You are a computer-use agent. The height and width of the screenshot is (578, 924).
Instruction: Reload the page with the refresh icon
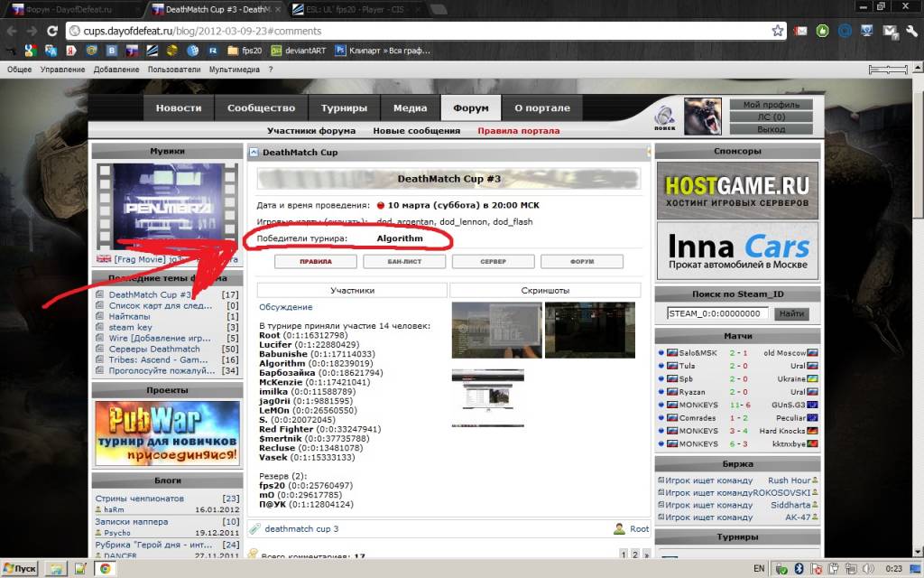pyautogui.click(x=51, y=31)
